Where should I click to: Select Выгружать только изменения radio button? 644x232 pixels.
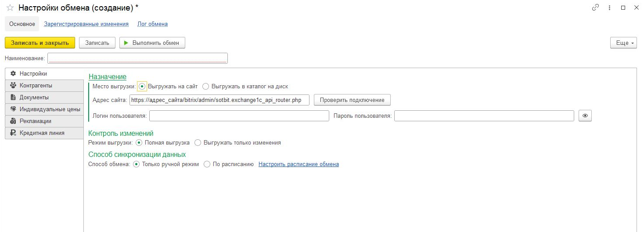[198, 143]
